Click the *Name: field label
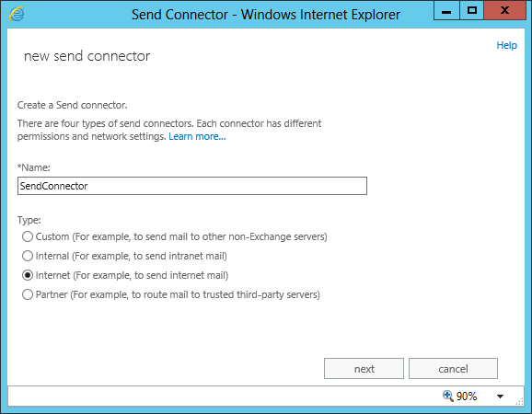The width and height of the screenshot is (532, 414). click(x=33, y=167)
